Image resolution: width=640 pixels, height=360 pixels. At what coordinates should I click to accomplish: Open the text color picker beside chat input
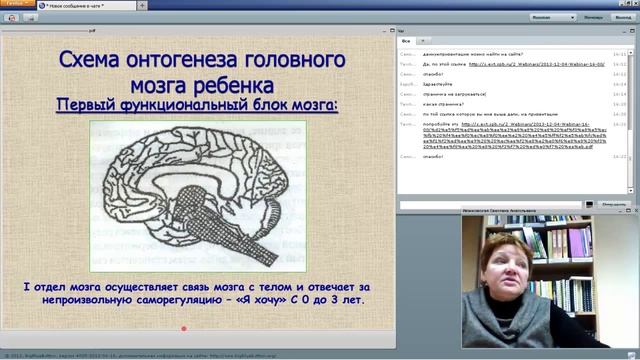pyautogui.click(x=589, y=204)
